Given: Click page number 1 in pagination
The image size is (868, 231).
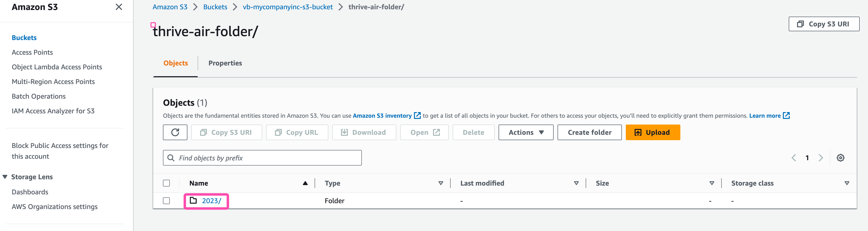Looking at the screenshot, I should (807, 158).
